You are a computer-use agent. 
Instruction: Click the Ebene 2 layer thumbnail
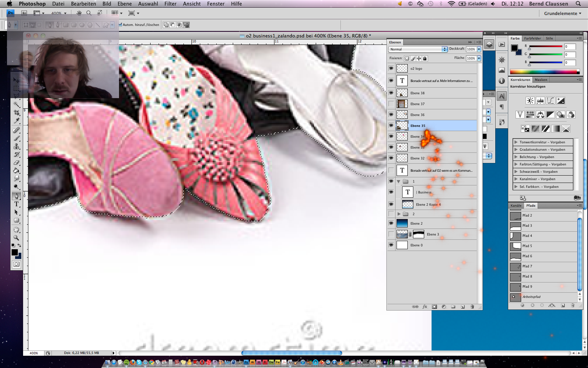coord(402,224)
